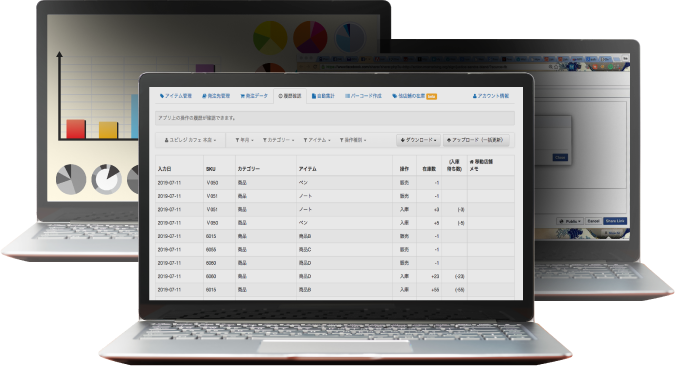Screen dimensions: 675x366
Task: Click the 入力日 column header
Action: 164,169
